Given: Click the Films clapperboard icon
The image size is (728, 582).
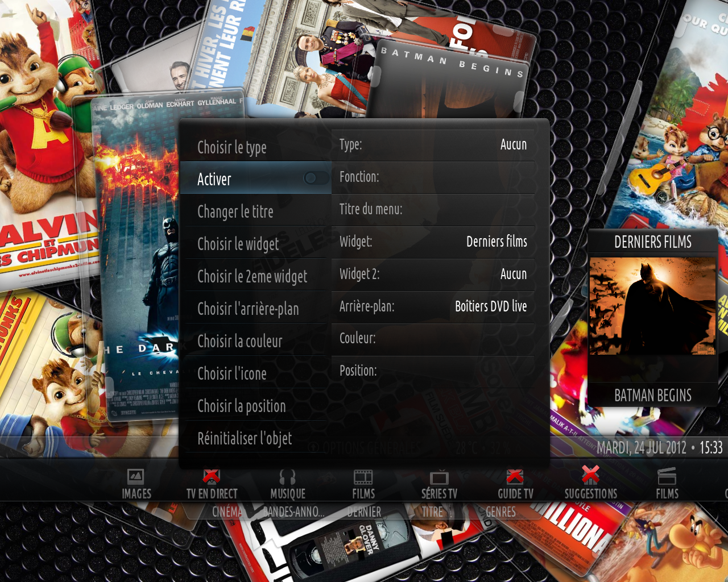Looking at the screenshot, I should (x=667, y=477).
